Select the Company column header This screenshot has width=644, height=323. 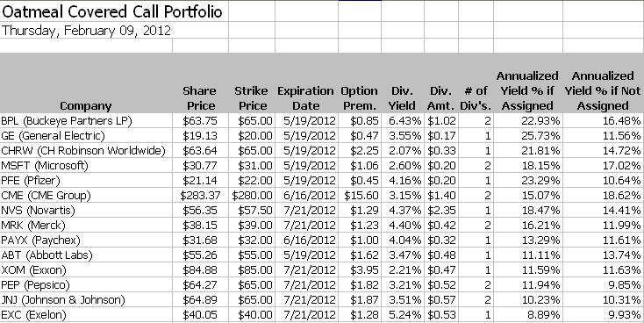pos(86,106)
